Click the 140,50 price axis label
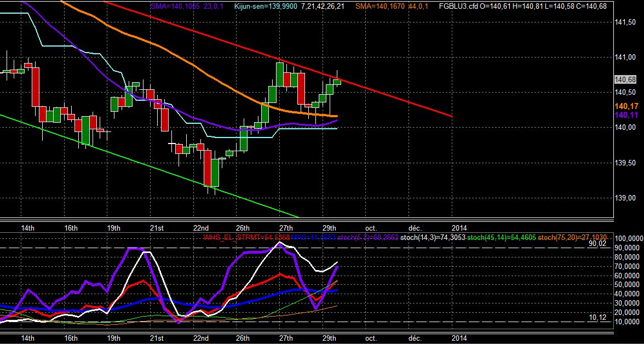The height and width of the screenshot is (344, 644). coord(624,92)
